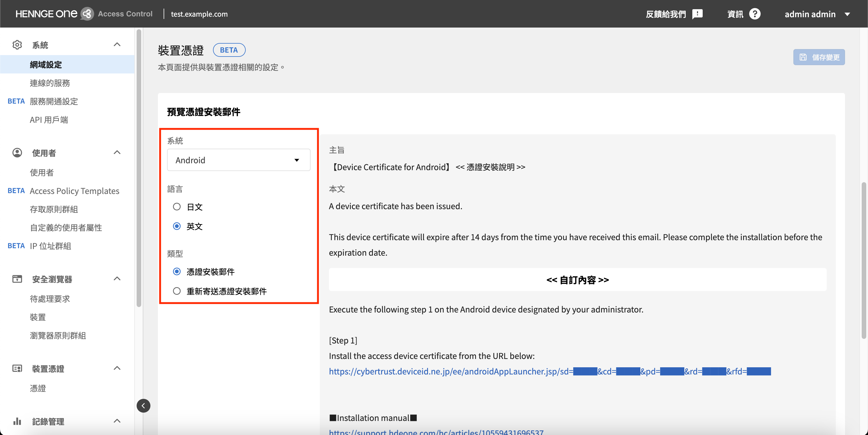Open Access Policy Templates in sidebar
The width and height of the screenshot is (868, 435).
pos(74,191)
